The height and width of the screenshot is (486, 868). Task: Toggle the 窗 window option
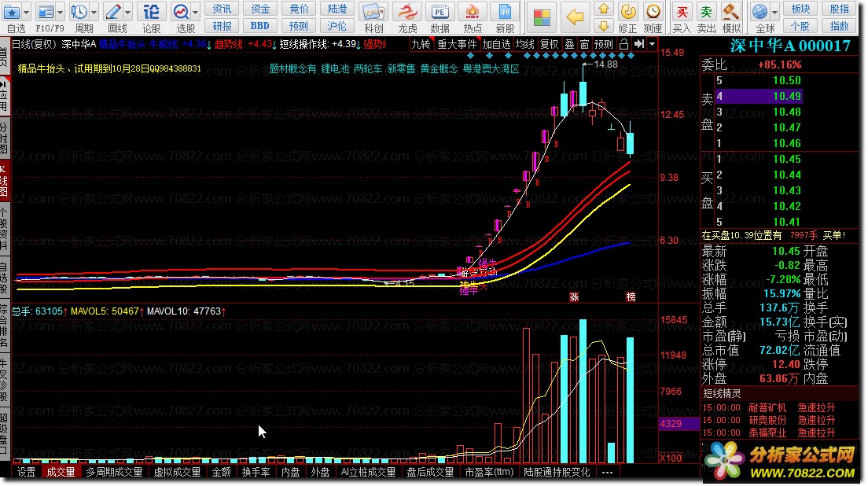pyautogui.click(x=585, y=44)
